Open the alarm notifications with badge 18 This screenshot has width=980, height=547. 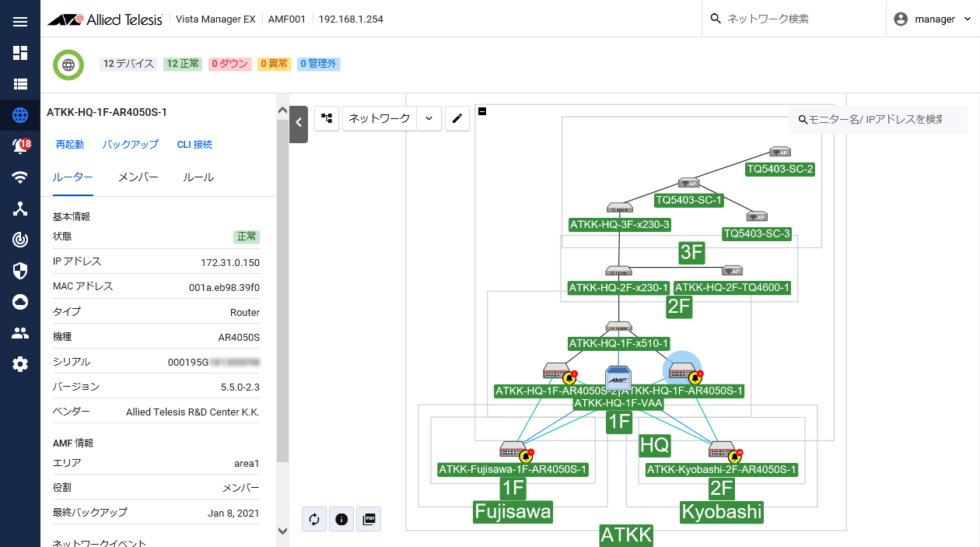point(20,146)
